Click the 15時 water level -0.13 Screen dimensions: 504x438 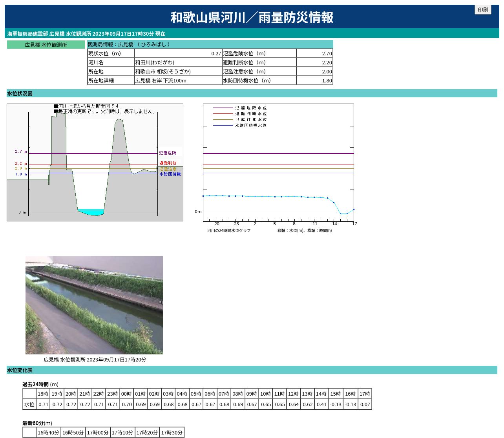[x=335, y=404]
